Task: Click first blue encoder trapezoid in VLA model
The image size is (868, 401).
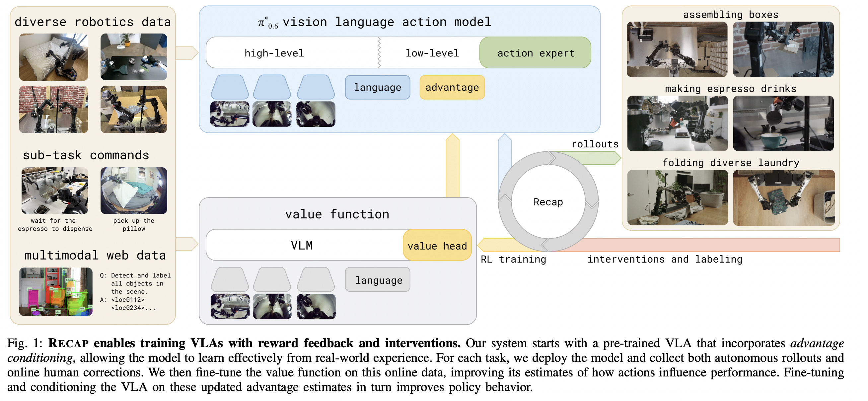Action: [230, 87]
